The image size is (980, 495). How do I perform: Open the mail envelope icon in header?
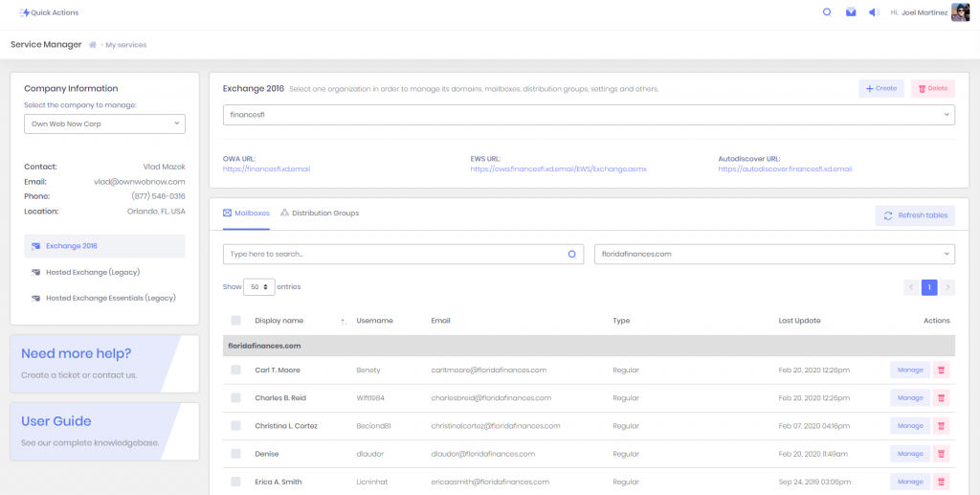click(x=851, y=12)
